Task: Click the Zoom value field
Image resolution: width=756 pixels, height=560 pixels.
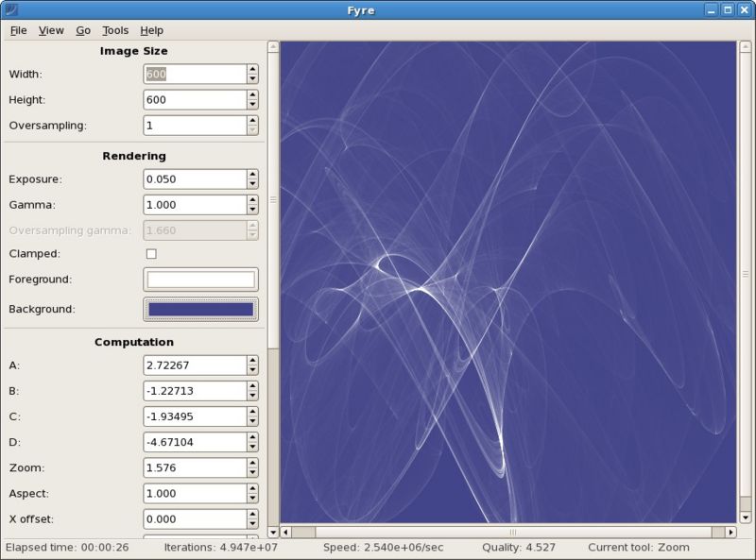Action: tap(195, 468)
